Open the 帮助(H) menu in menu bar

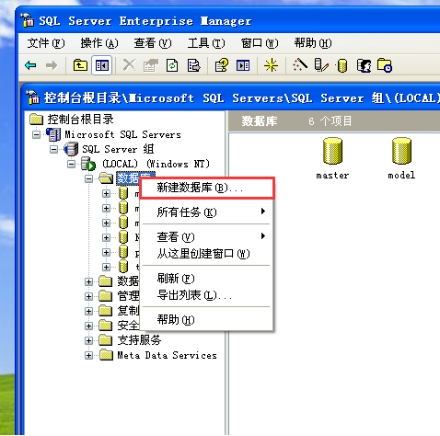point(313,43)
